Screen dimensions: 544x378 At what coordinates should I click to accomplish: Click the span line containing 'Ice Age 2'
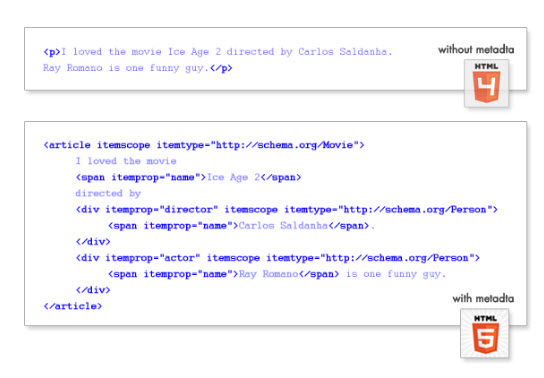(x=188, y=177)
